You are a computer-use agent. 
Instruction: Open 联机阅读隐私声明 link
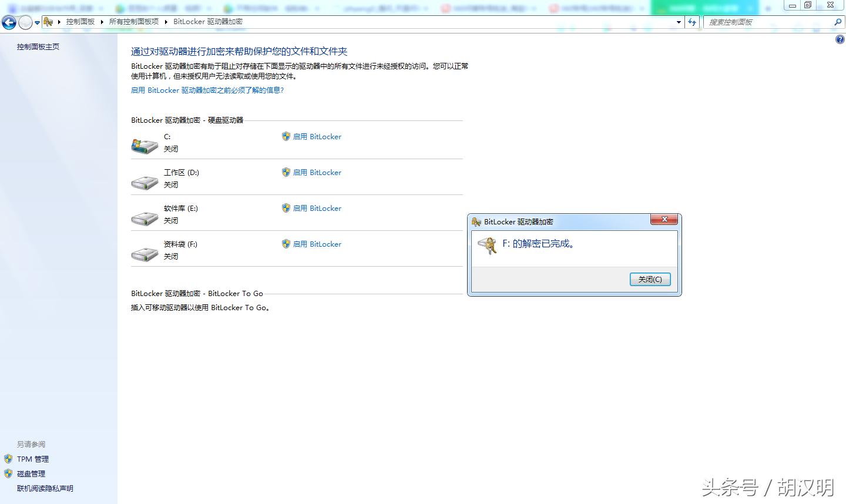(x=45, y=489)
